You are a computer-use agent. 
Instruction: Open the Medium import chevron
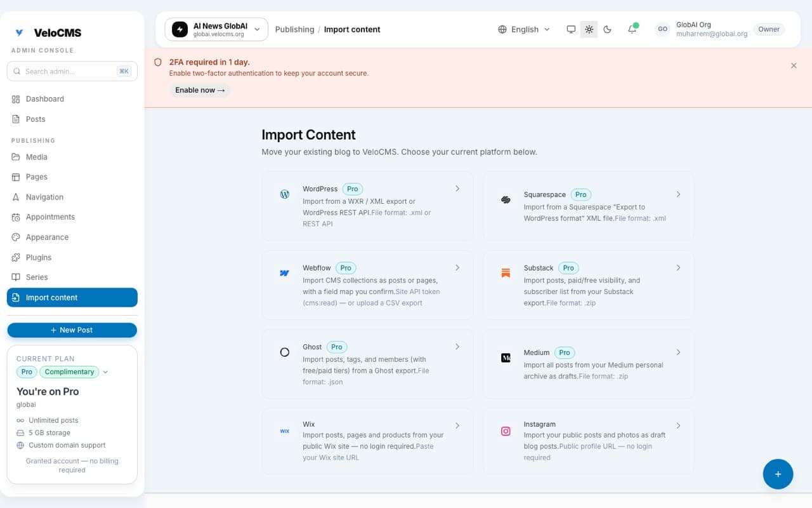click(x=678, y=352)
